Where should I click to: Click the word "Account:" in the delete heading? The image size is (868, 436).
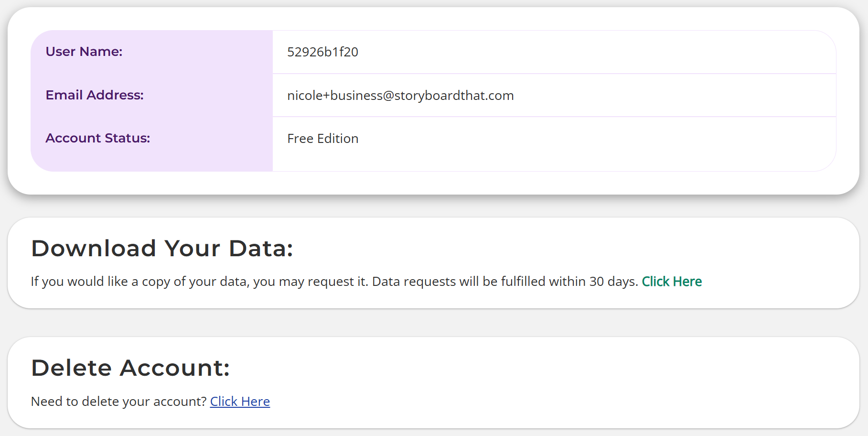coord(175,368)
